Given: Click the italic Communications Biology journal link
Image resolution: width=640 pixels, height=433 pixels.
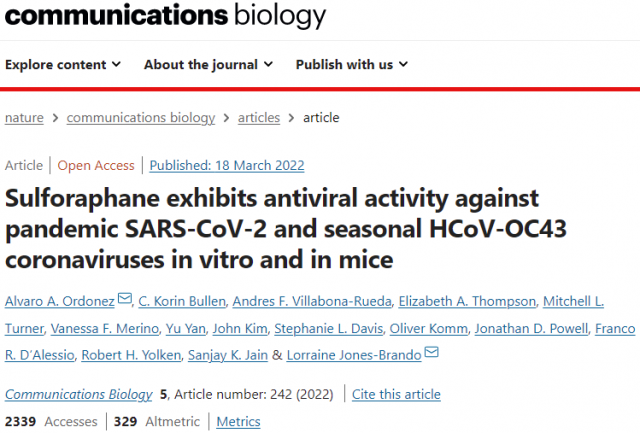Looking at the screenshot, I should 78,394.
